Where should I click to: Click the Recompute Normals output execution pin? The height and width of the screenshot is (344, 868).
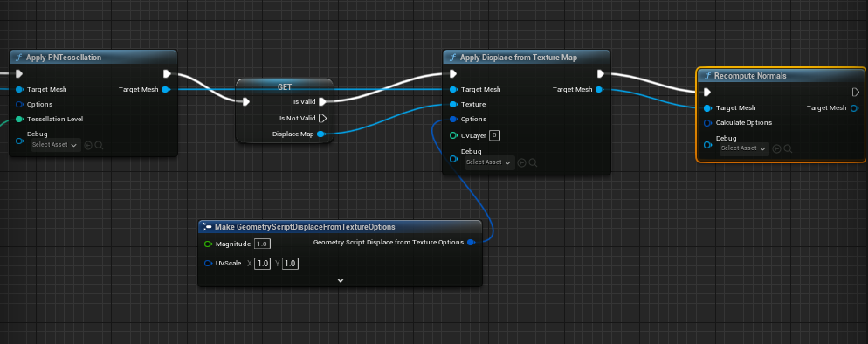tap(855, 93)
